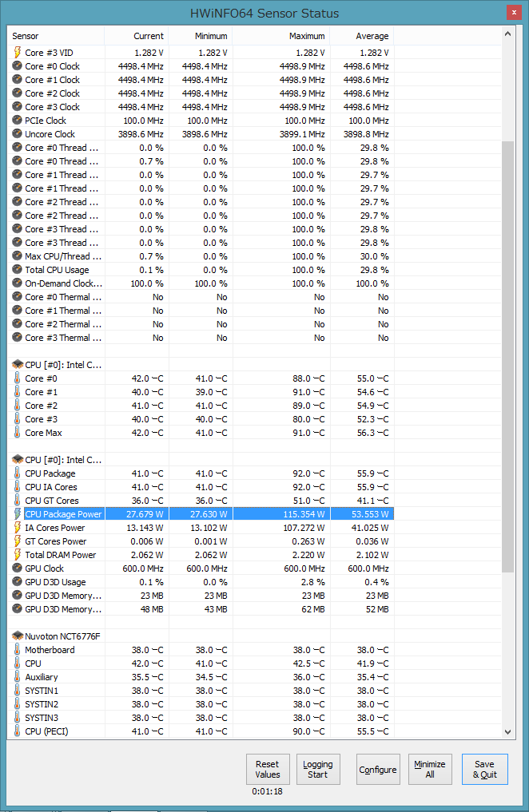Image resolution: width=529 pixels, height=812 pixels.
Task: Open the Configure dialog
Action: [378, 769]
